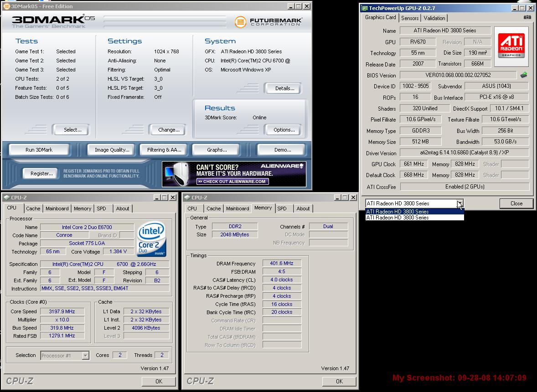Click the Core Speed 3197.9 MHz value
Viewport: 537px width, 392px height.
pos(62,311)
